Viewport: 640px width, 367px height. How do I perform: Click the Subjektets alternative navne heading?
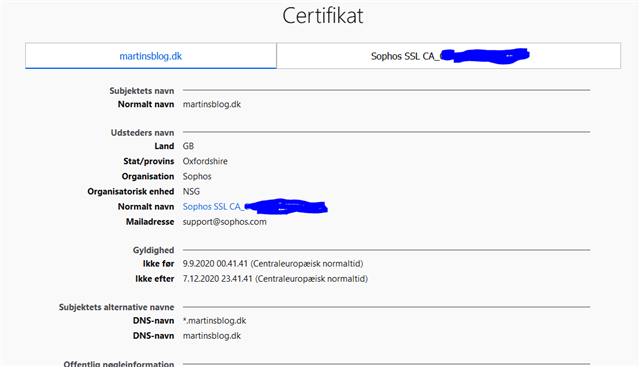116,307
